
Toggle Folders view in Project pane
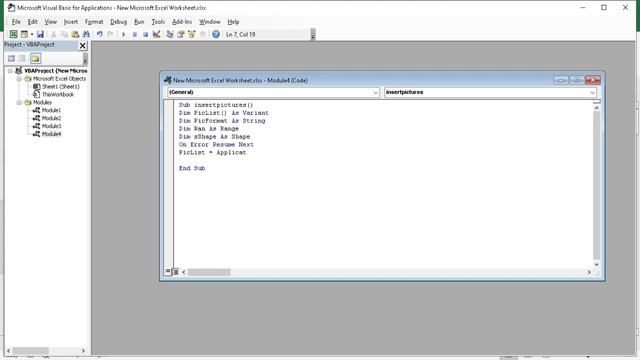(36, 58)
